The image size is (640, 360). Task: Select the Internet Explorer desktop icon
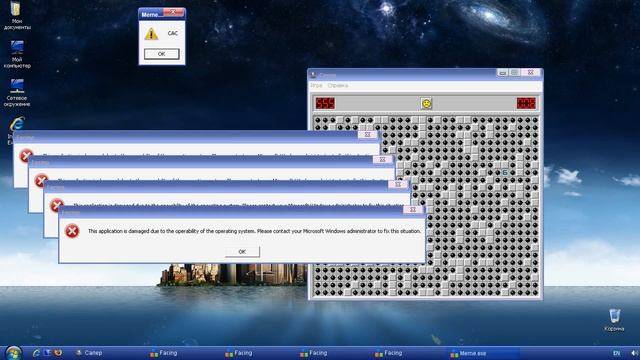(16, 124)
